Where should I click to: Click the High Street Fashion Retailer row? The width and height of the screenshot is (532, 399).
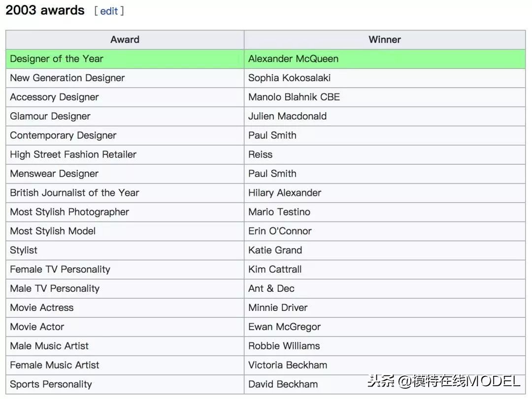pyautogui.click(x=73, y=154)
